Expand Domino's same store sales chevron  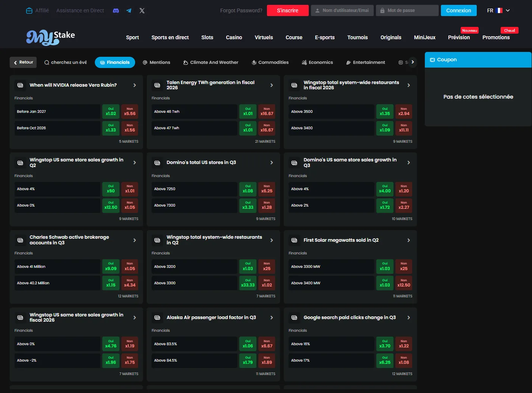point(409,163)
